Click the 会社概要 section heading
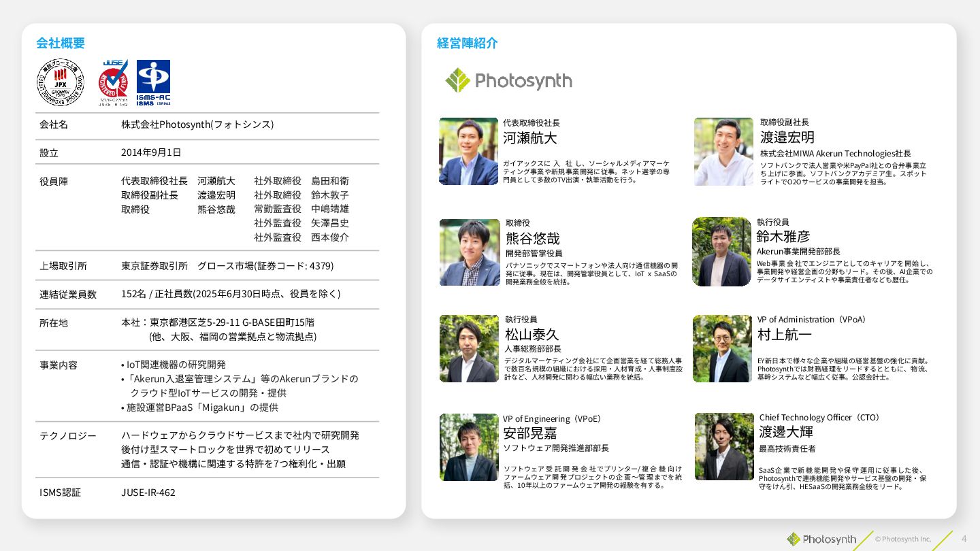The height and width of the screenshot is (551, 980). 61,43
